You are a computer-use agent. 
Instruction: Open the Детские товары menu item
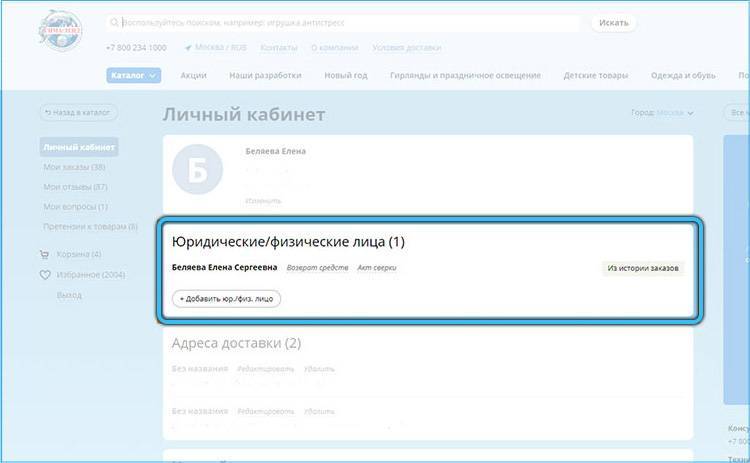596,75
